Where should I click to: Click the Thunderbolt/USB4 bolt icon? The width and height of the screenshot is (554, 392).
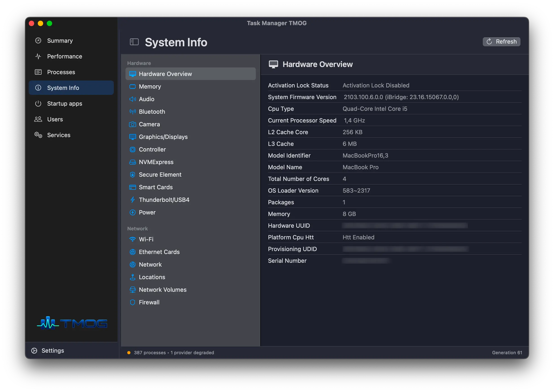132,200
